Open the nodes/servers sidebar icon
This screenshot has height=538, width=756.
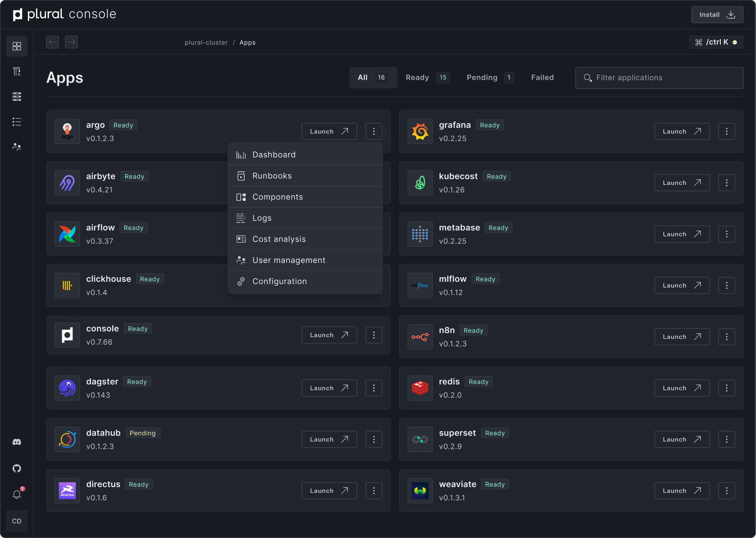(x=17, y=97)
